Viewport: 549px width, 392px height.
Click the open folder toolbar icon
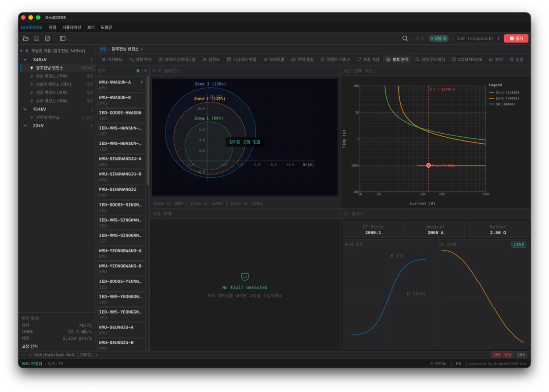(26, 39)
